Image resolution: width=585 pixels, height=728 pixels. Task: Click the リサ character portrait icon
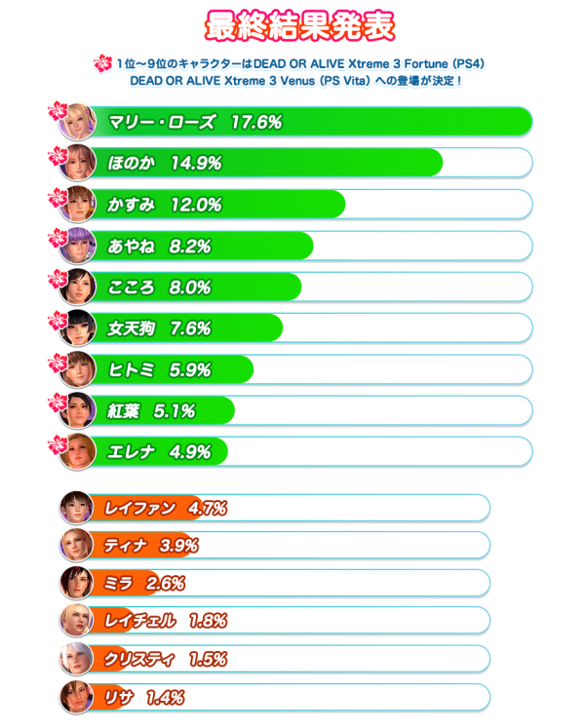[76, 697]
